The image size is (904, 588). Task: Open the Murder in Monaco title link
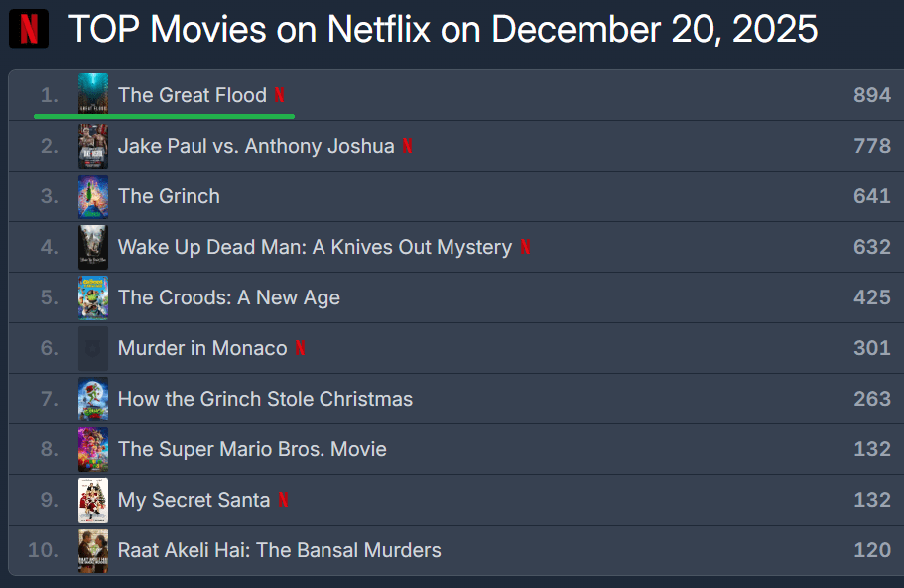202,348
